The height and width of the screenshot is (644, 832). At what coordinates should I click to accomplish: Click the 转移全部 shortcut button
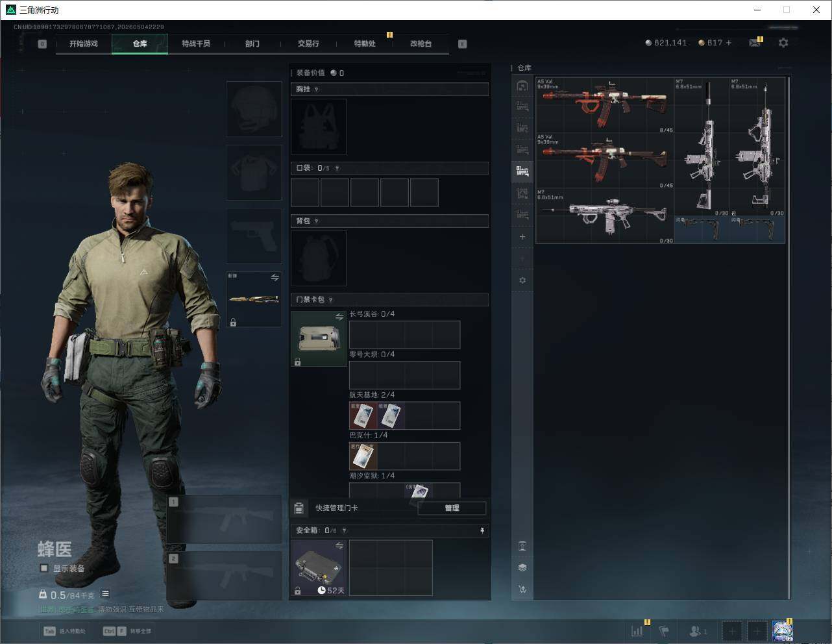pyautogui.click(x=127, y=631)
